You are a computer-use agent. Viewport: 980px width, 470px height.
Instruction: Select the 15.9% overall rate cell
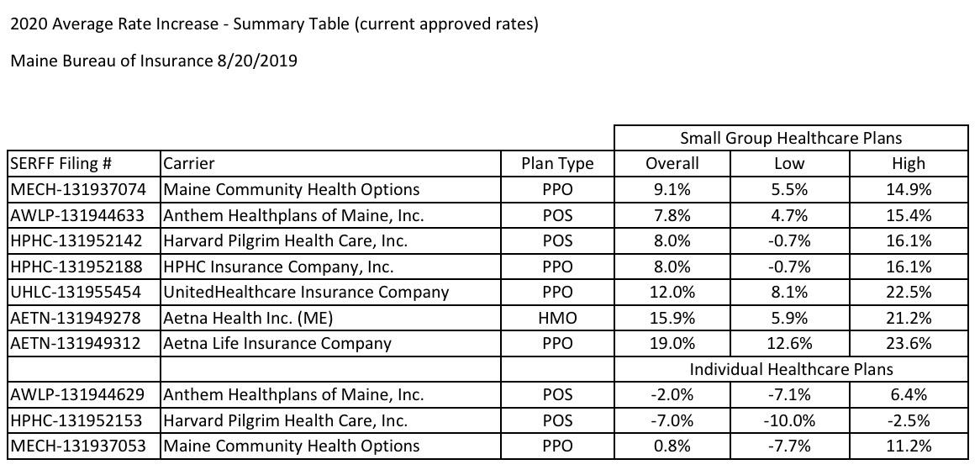672,318
